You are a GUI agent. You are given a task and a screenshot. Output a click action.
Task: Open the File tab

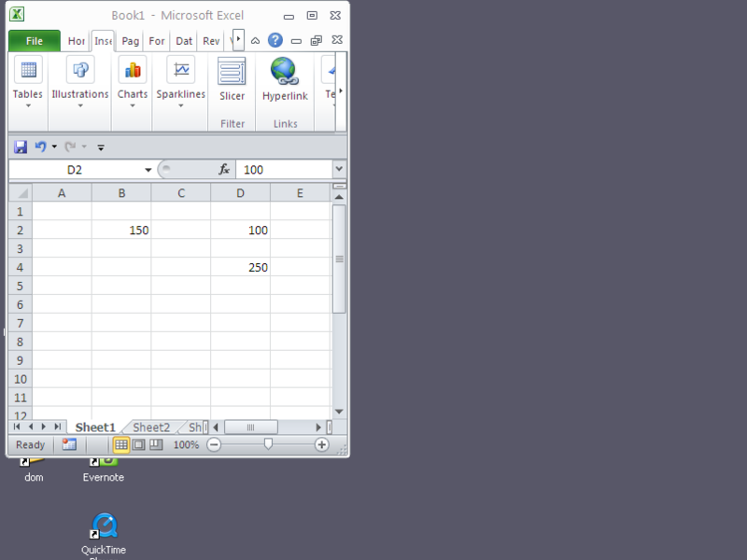pyautogui.click(x=35, y=41)
